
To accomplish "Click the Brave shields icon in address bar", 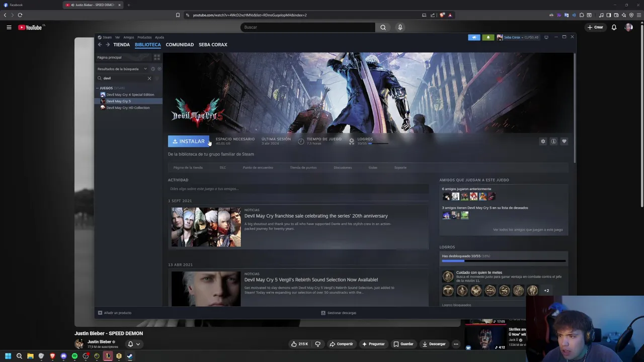I will coord(442,15).
